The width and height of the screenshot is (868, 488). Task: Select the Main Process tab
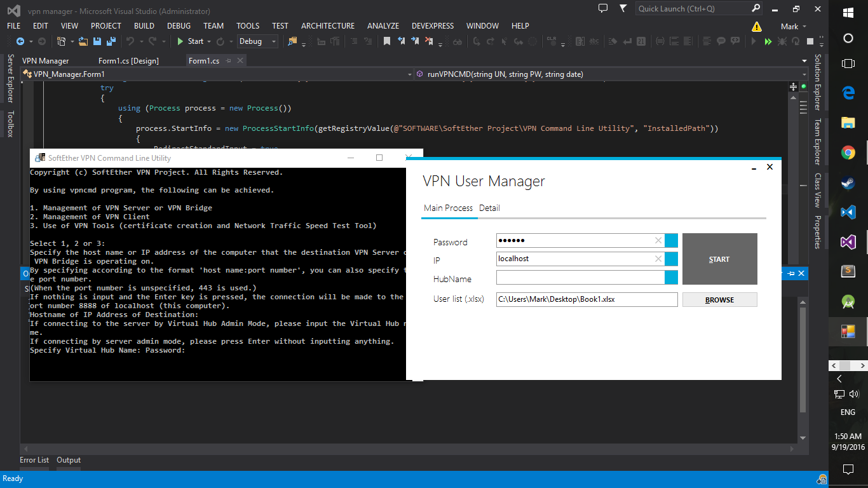tap(449, 208)
